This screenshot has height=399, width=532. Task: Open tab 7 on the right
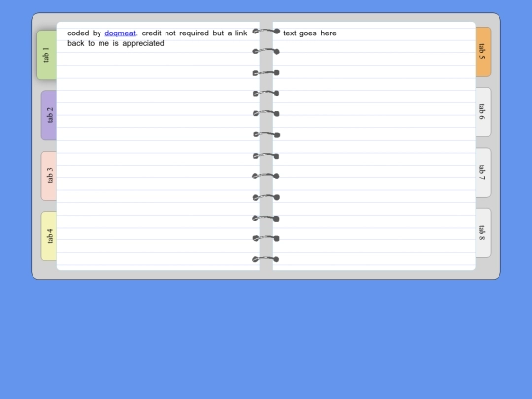pos(483,172)
